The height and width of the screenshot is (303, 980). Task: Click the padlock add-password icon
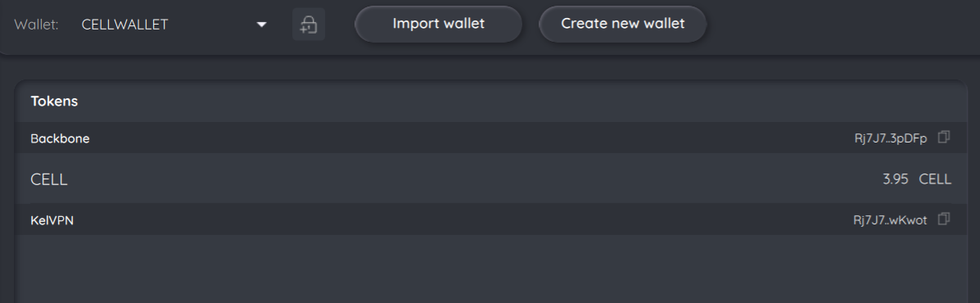(309, 25)
